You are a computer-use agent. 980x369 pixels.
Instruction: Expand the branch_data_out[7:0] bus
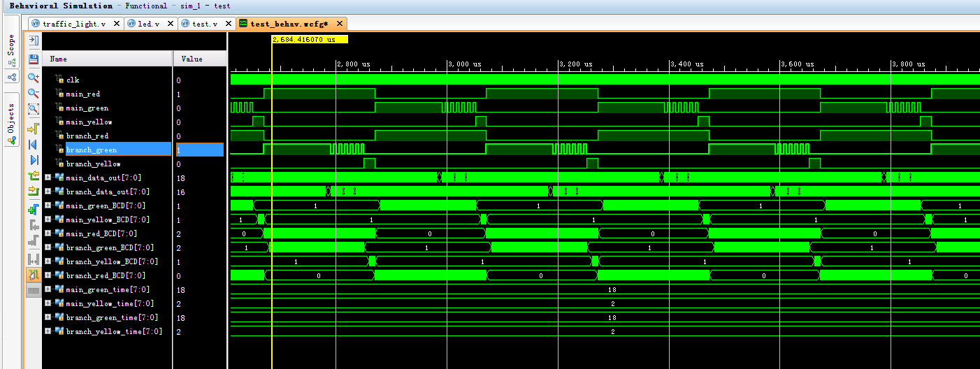pos(48,191)
